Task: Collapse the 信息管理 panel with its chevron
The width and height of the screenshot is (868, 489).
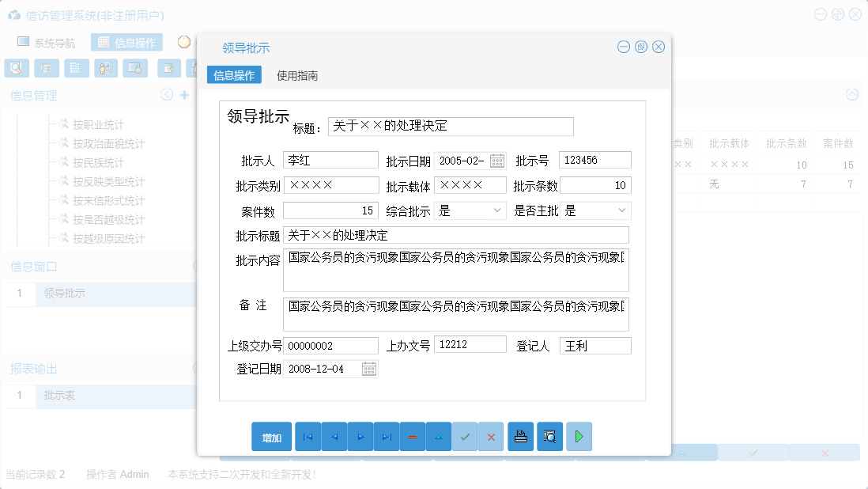Action: coord(166,94)
